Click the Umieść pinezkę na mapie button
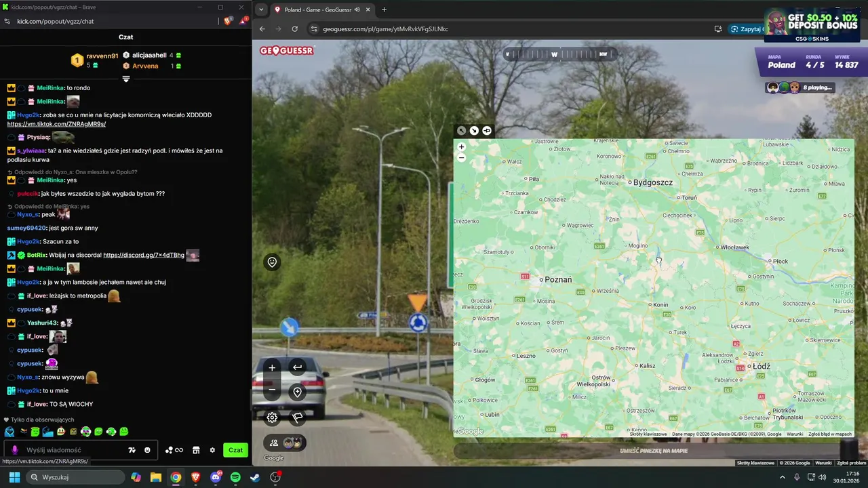This screenshot has width=868, height=488. [654, 451]
